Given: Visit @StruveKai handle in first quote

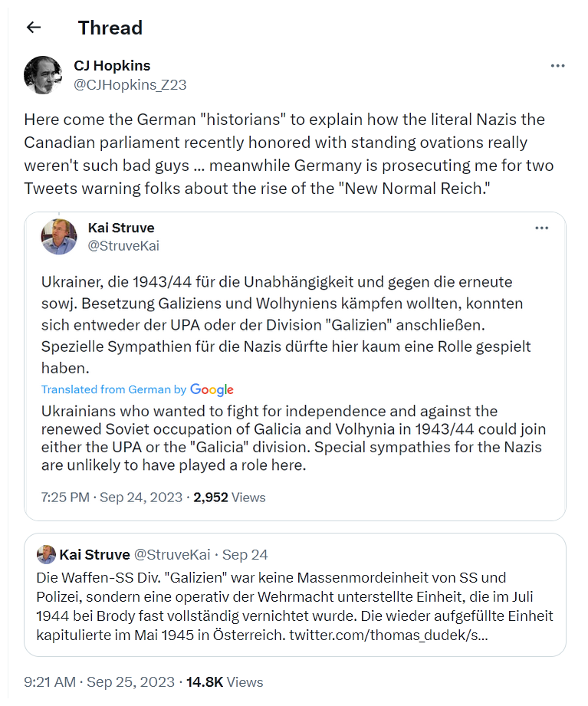Looking at the screenshot, I should [123, 246].
